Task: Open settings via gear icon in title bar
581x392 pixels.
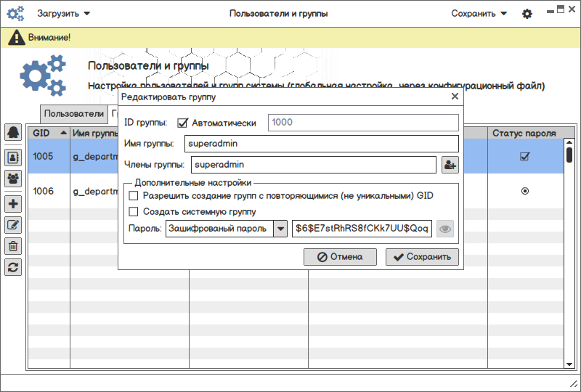Action: (527, 14)
